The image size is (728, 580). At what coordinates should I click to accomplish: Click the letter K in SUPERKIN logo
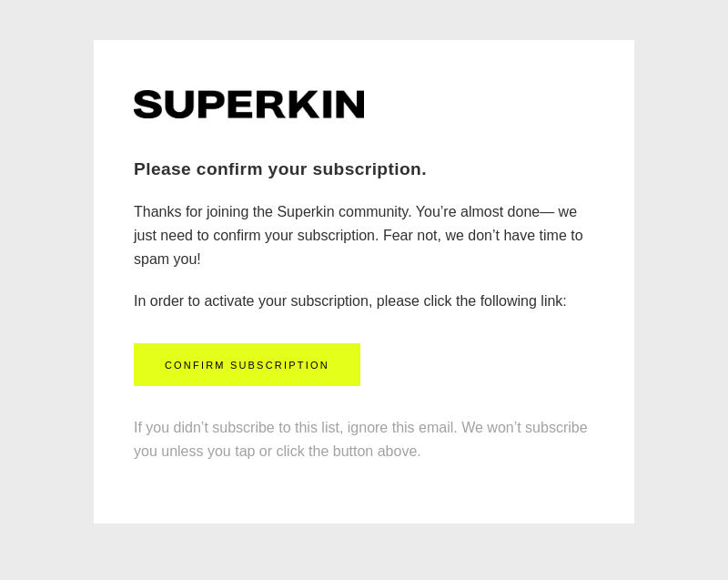pyautogui.click(x=302, y=105)
